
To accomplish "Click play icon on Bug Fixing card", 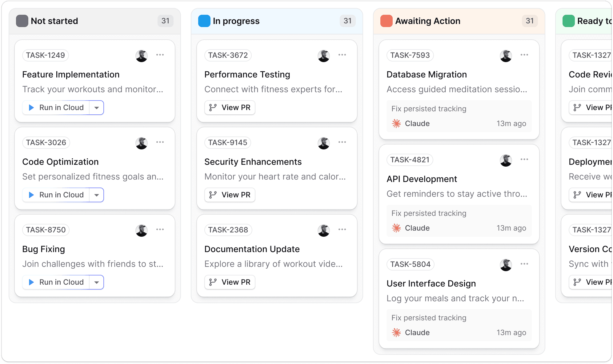I will [x=31, y=282].
